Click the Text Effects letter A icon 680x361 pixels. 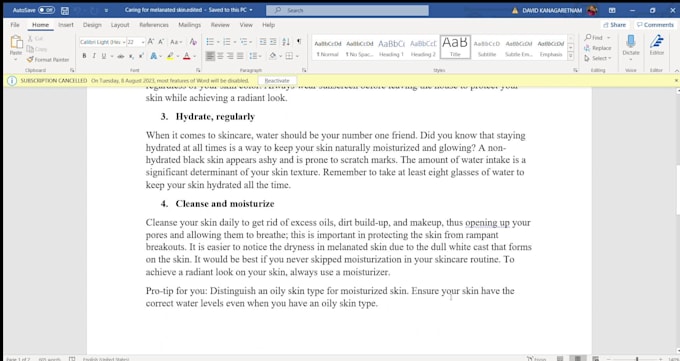pyautogui.click(x=154, y=56)
